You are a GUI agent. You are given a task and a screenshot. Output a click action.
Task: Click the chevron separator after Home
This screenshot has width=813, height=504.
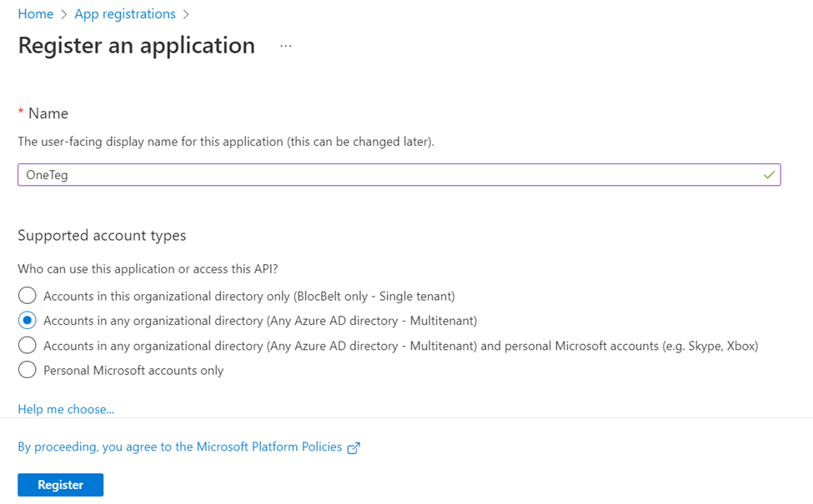click(x=64, y=14)
